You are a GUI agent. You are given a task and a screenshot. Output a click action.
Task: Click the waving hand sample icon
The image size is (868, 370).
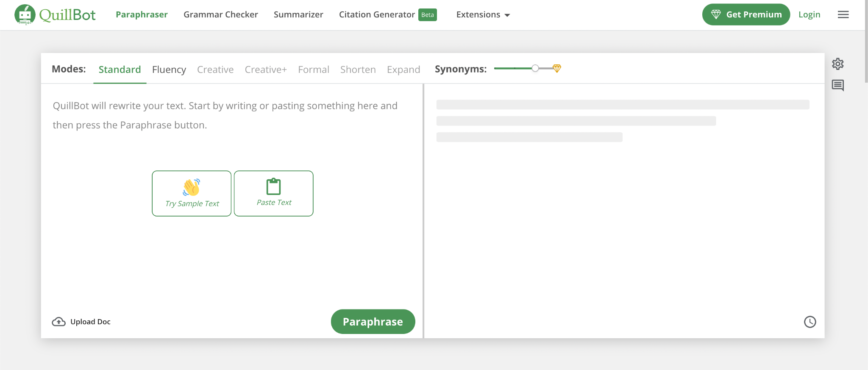(x=192, y=187)
